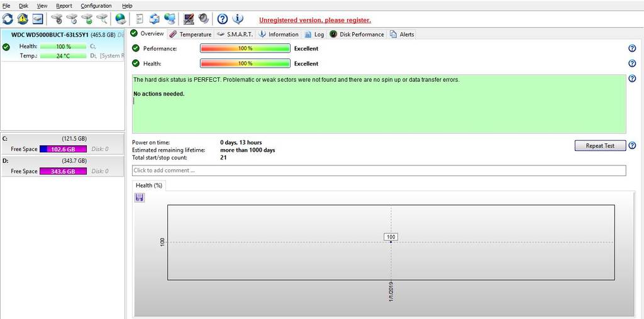644x319 pixels.
Task: Click the send report arrows toolbar icon
Action: [155, 18]
